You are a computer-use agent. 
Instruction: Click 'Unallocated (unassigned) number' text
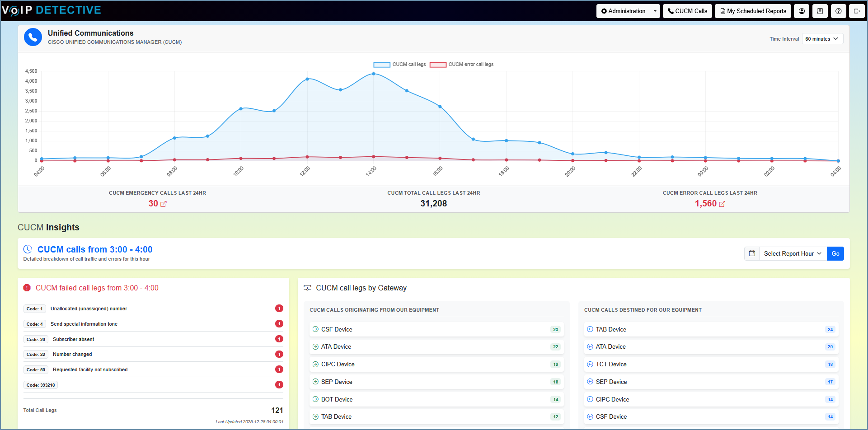coord(89,308)
